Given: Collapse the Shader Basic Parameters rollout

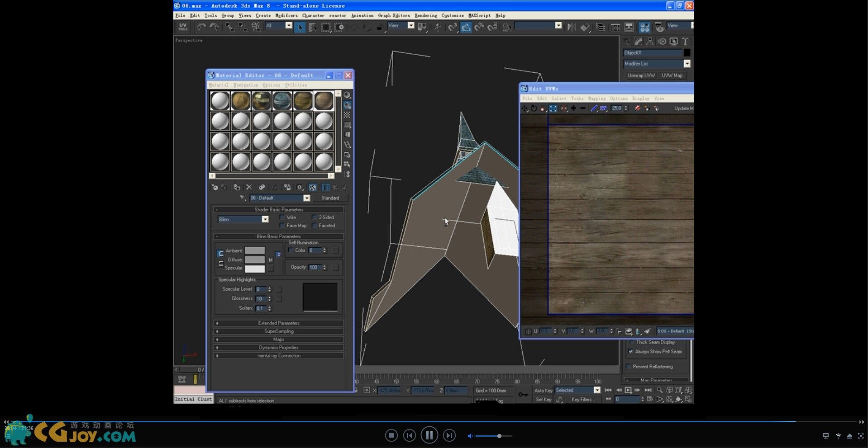Looking at the screenshot, I should [x=279, y=210].
